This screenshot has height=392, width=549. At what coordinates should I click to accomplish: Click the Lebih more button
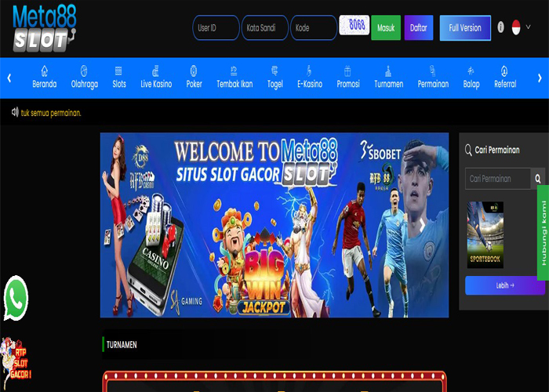tap(505, 285)
